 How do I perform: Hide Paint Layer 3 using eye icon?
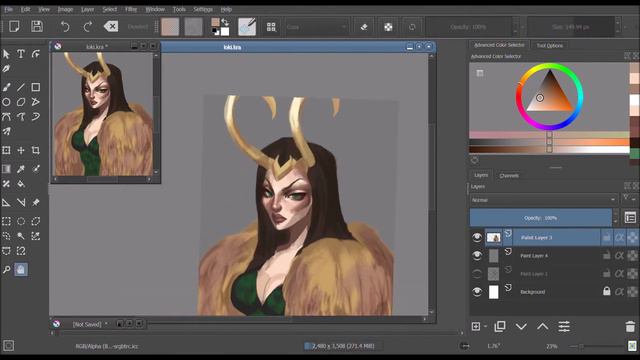click(477, 237)
